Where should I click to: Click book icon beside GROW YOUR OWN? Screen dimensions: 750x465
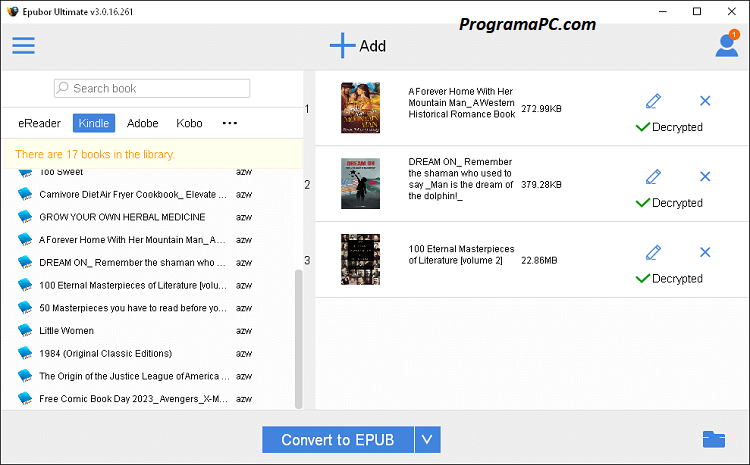click(x=25, y=217)
